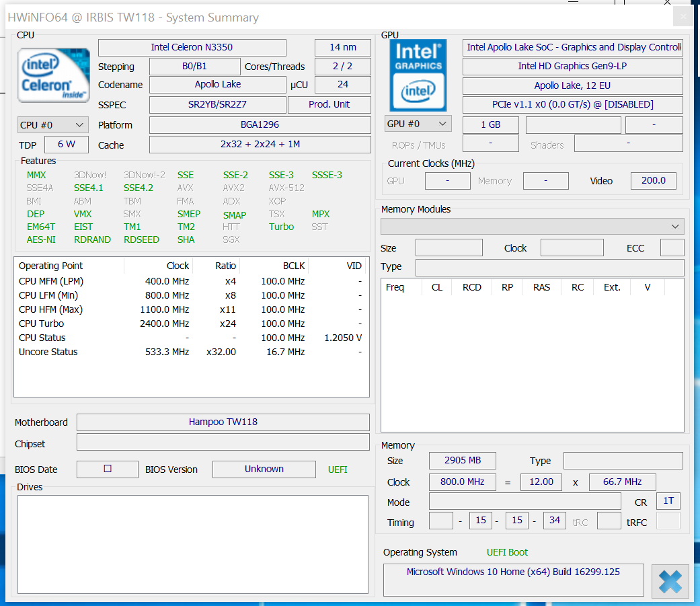This screenshot has width=700, height=606.
Task: Close the System Summary window title button
Action: (x=683, y=17)
